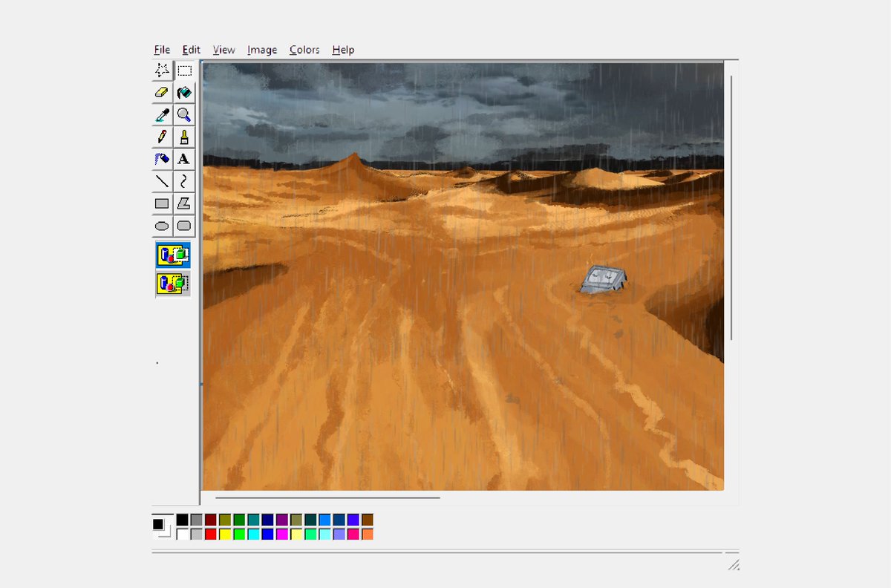Select the dark gray palette swatch
Screen dimensions: 891x588
197,520
